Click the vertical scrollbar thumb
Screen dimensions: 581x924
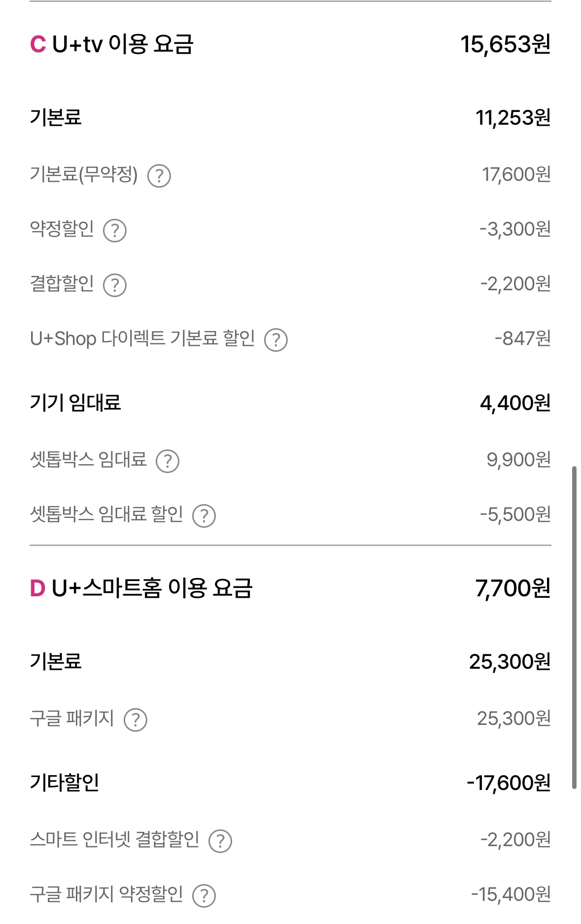tap(574, 627)
